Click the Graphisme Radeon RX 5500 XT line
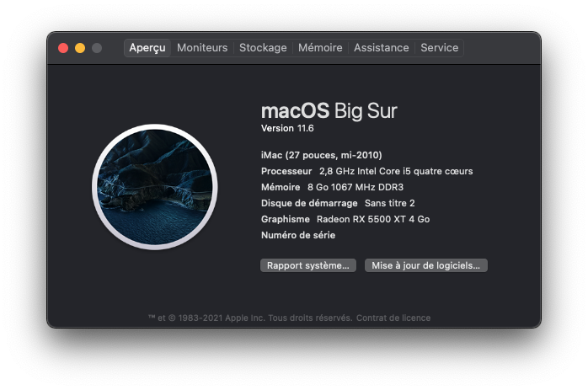 [x=345, y=219]
